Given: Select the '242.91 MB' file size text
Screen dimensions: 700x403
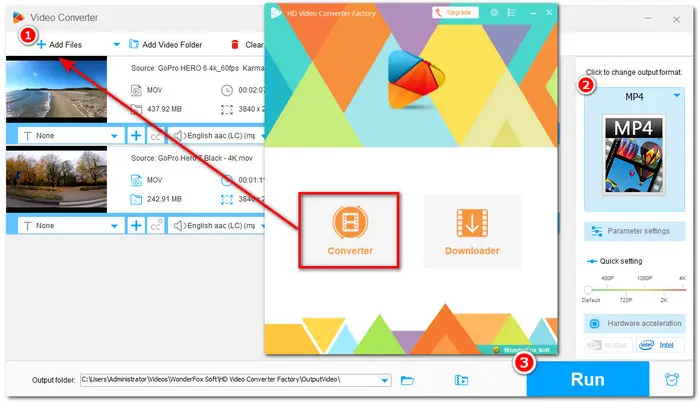Looking at the screenshot, I should coord(164,199).
